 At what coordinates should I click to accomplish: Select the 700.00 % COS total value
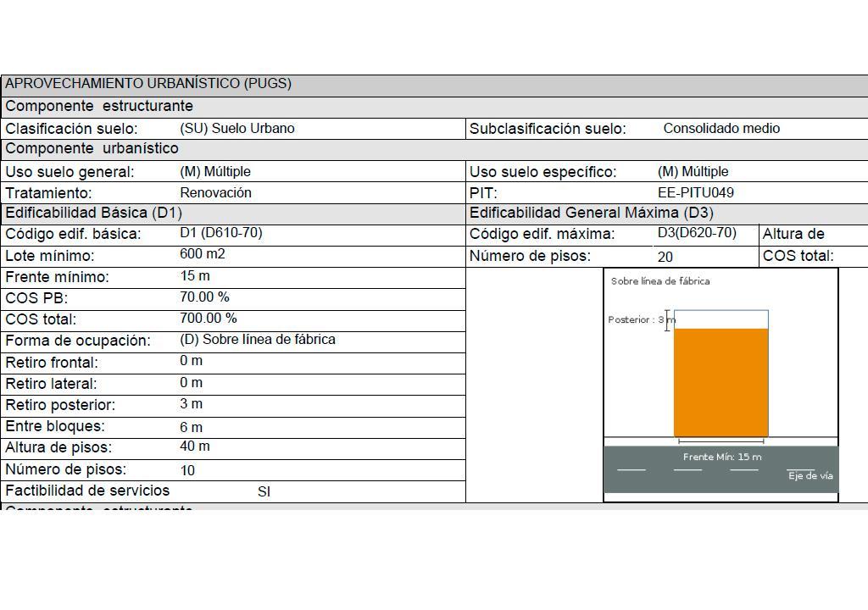[x=209, y=319]
